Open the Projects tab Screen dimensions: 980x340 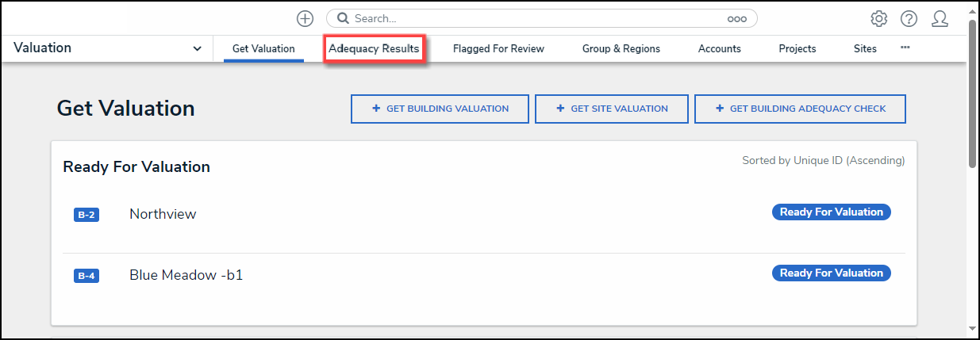tap(797, 49)
